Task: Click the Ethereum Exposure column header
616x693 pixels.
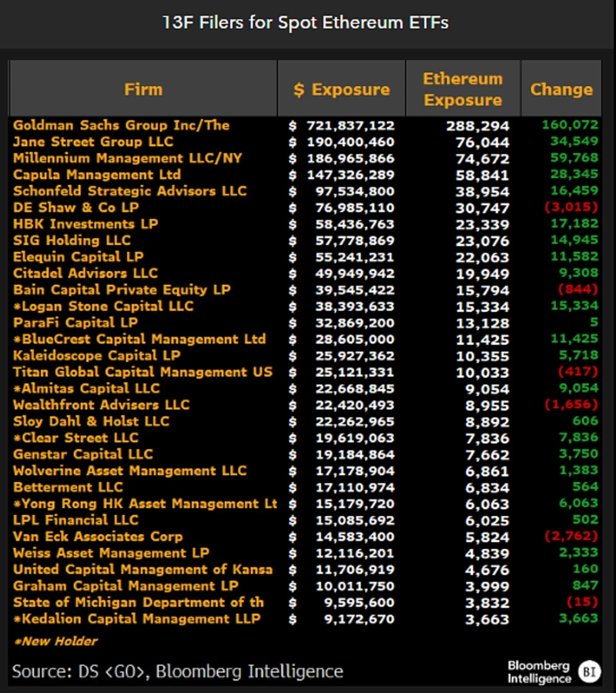Action: pyautogui.click(x=463, y=89)
